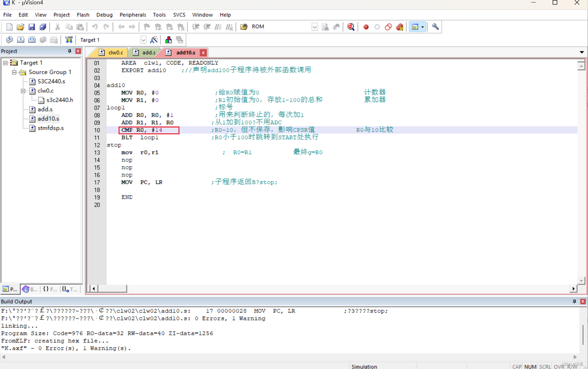Viewport: 588px width, 369px height.
Task: Open Find in Files with binoculars folder icon
Action: [244, 27]
